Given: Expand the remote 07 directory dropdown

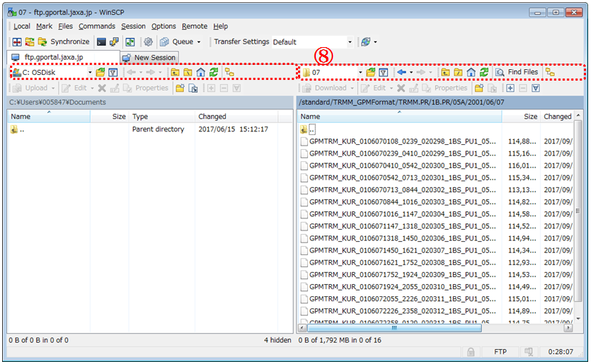Looking at the screenshot, I should [360, 72].
